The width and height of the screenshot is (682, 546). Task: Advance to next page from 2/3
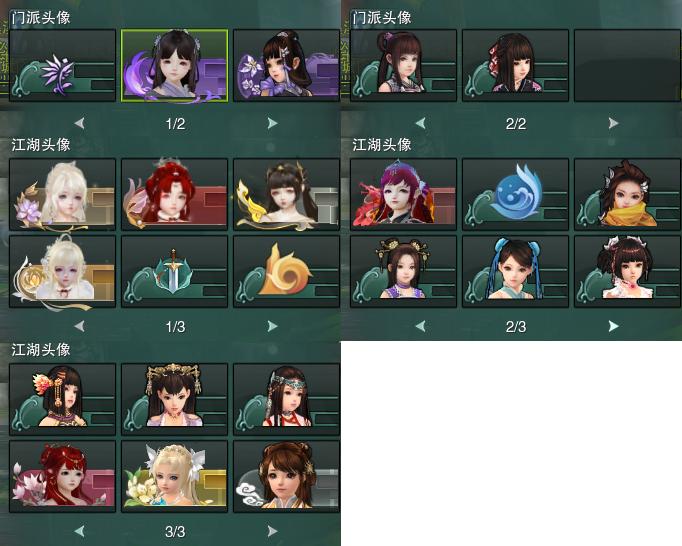[613, 326]
